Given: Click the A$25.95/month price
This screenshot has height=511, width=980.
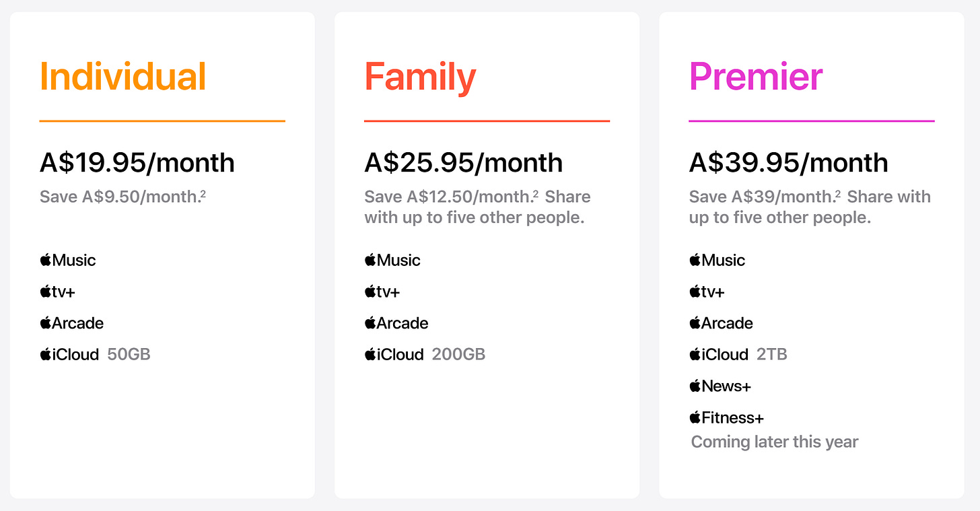Looking at the screenshot, I should 464,163.
